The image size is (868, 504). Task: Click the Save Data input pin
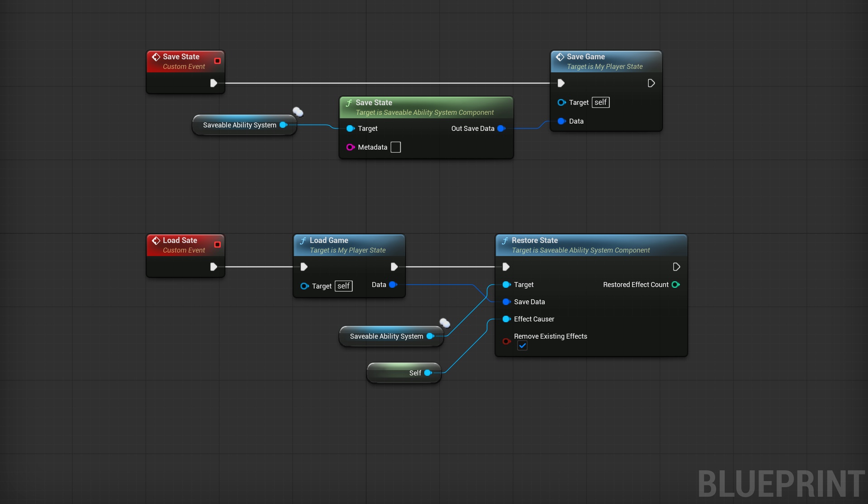click(507, 302)
